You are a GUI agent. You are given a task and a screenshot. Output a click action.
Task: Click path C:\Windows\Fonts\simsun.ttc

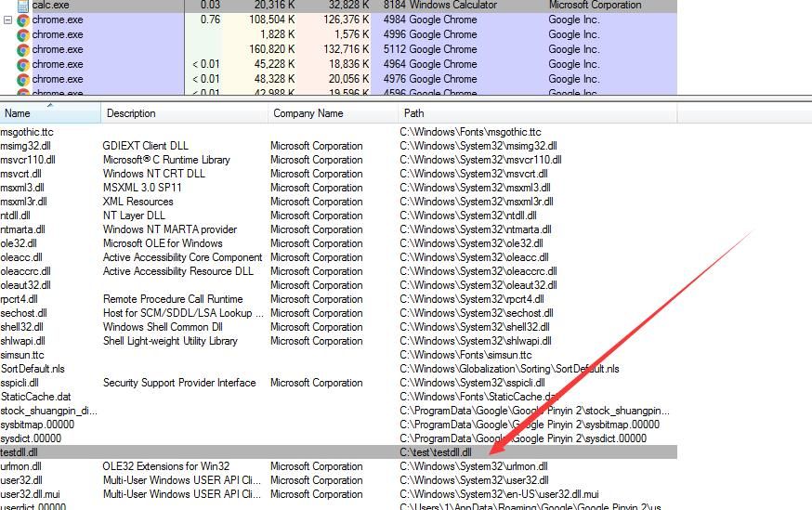465,355
